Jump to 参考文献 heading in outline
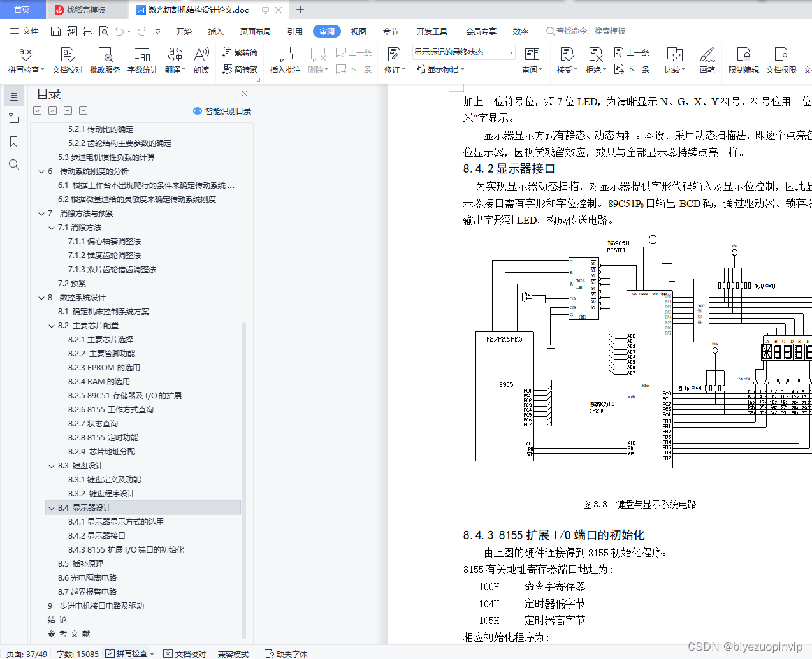Screen dimensions: 812x659 tap(69, 634)
